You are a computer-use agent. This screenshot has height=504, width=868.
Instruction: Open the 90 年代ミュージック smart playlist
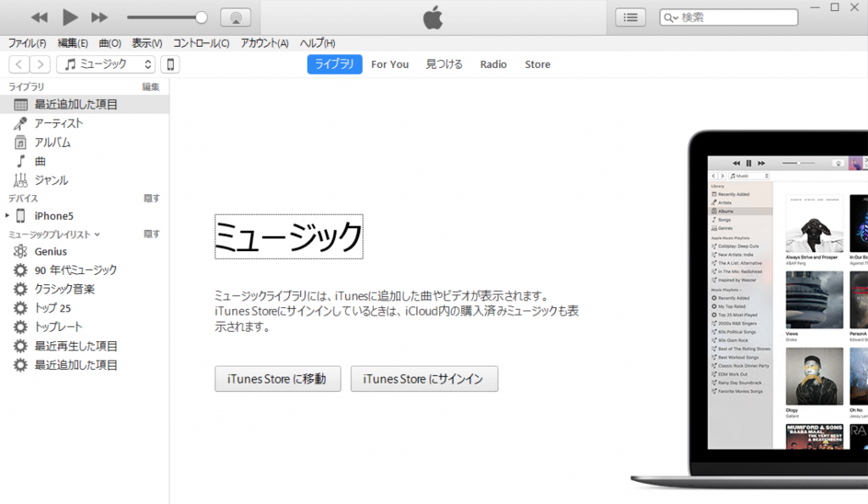(x=84, y=271)
